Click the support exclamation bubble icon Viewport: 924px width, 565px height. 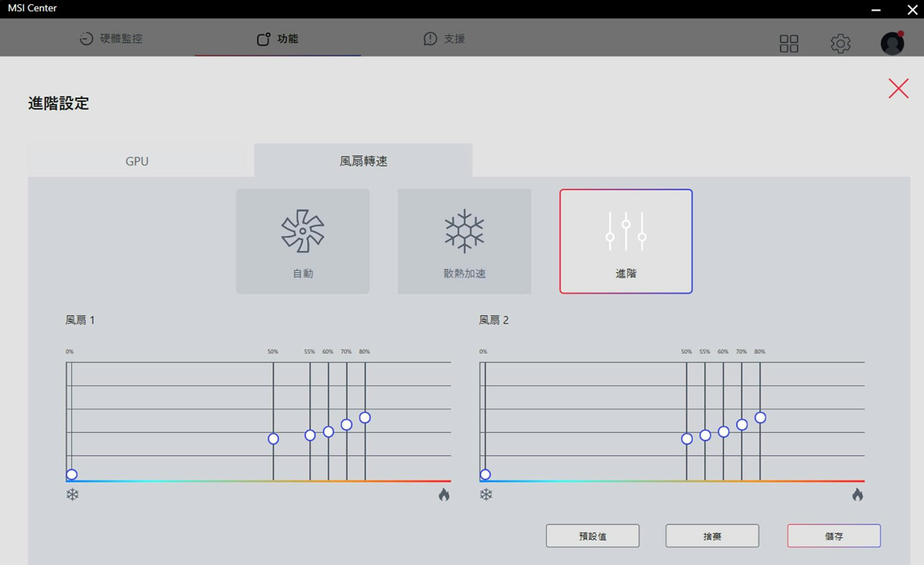[x=430, y=38]
